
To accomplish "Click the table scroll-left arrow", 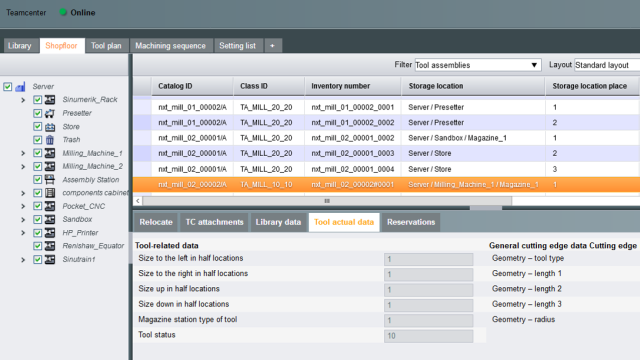I will pos(138,201).
